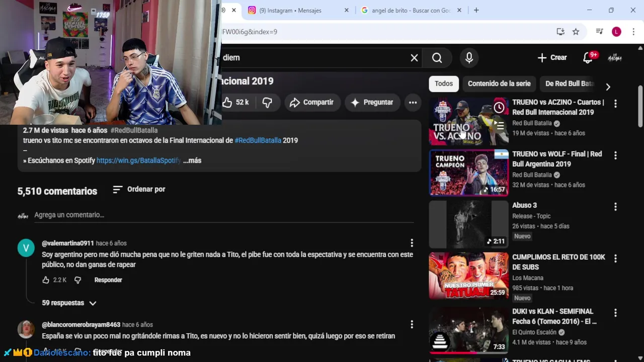Open TRUENO vs ACZINO video thumbnail

tap(469, 123)
